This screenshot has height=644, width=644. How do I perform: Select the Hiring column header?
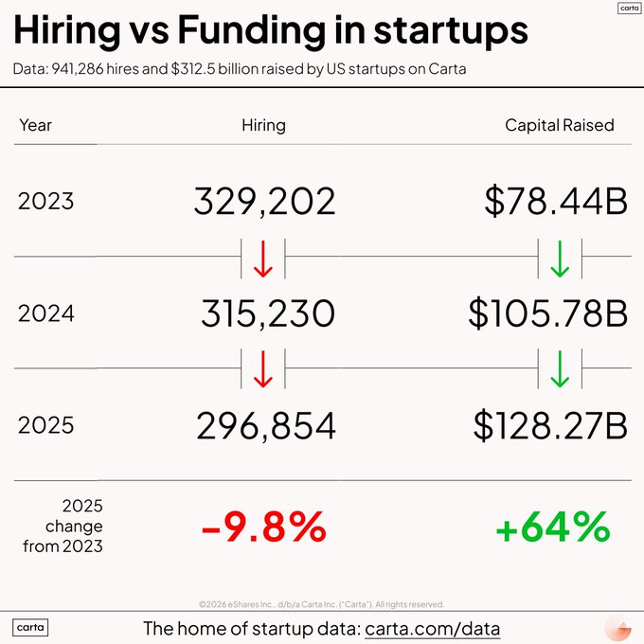click(x=263, y=125)
